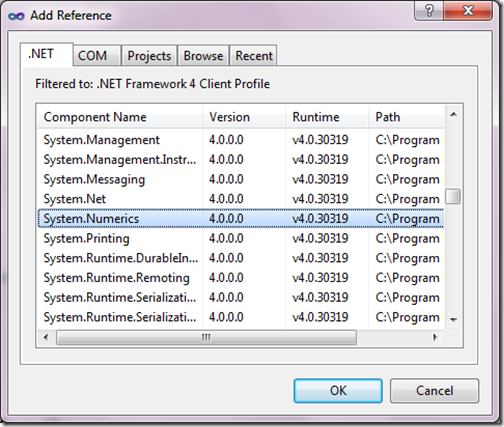Click the help question mark button
Screen dimensions: 504x427
tap(429, 11)
